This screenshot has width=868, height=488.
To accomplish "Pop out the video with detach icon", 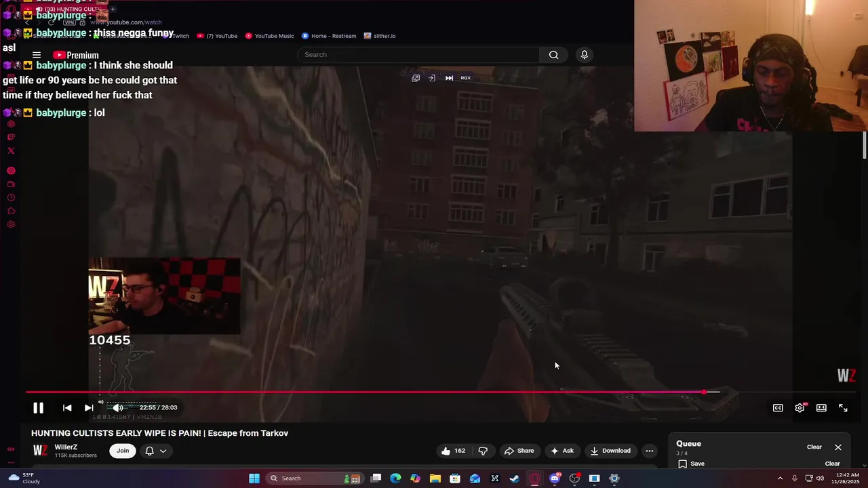I will point(416,78).
